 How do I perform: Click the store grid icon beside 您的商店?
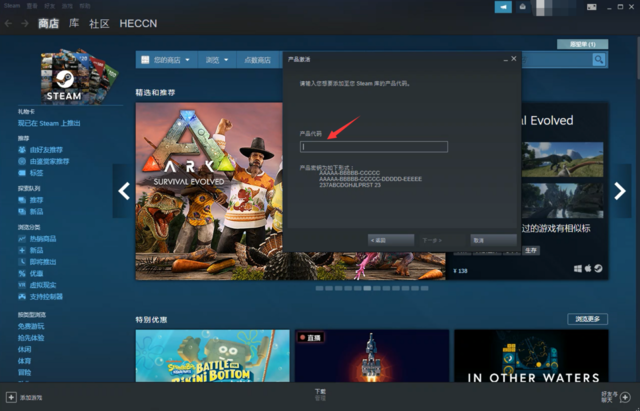pyautogui.click(x=145, y=60)
